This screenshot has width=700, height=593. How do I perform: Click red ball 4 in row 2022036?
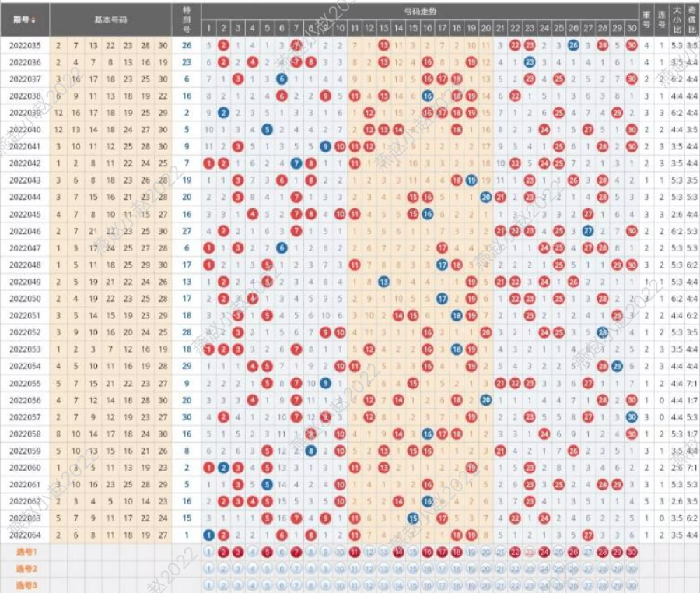(x=252, y=62)
